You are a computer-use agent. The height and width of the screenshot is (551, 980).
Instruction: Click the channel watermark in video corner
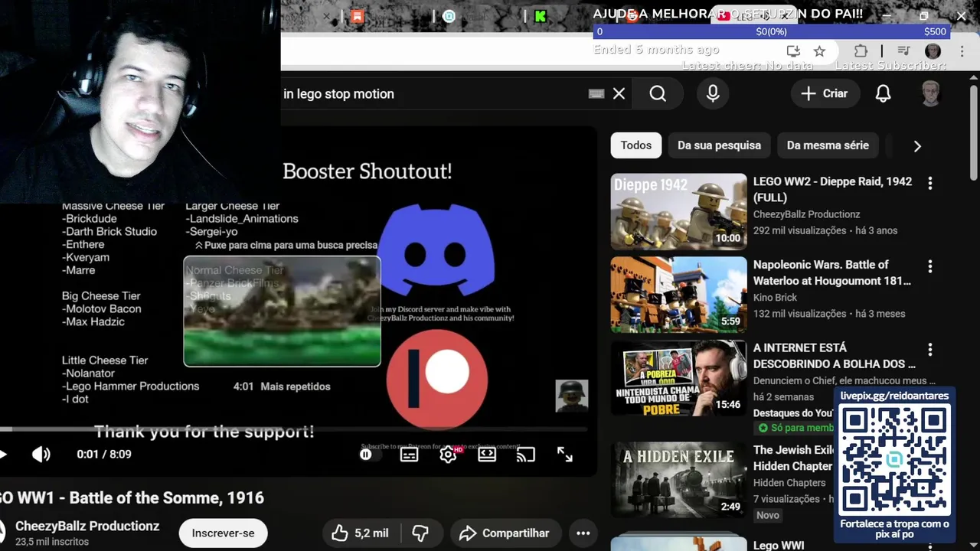tap(571, 396)
